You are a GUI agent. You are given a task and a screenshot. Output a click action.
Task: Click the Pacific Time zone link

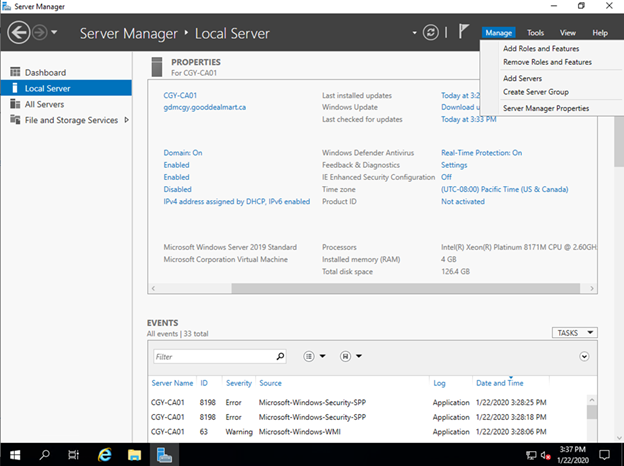tap(505, 189)
